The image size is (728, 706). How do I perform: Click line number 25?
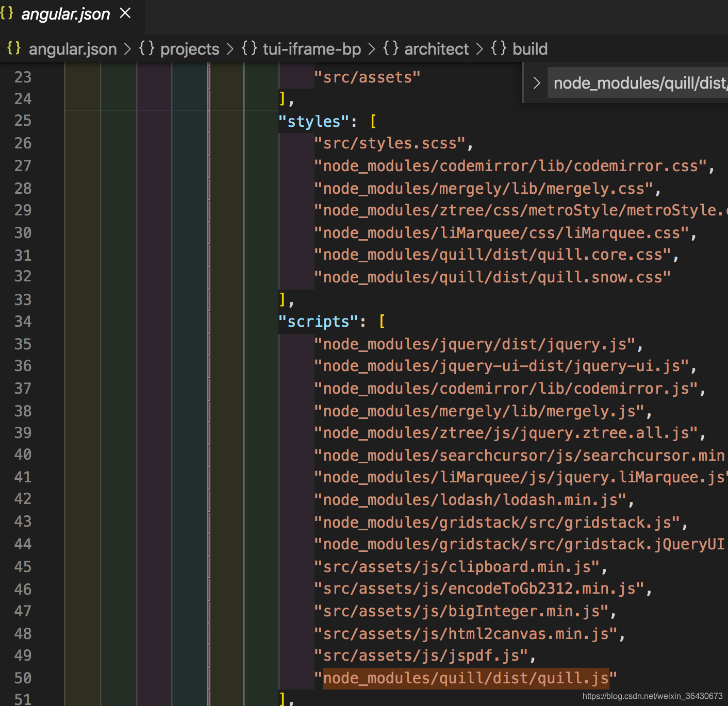23,121
